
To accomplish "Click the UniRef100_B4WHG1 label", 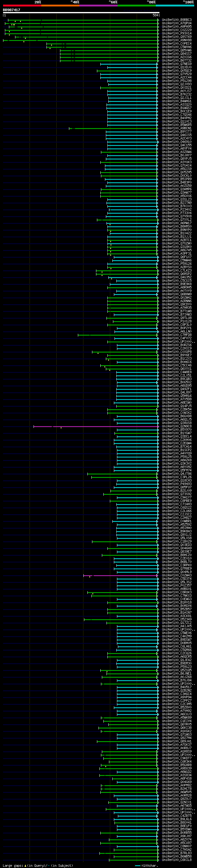I will [177, 101].
